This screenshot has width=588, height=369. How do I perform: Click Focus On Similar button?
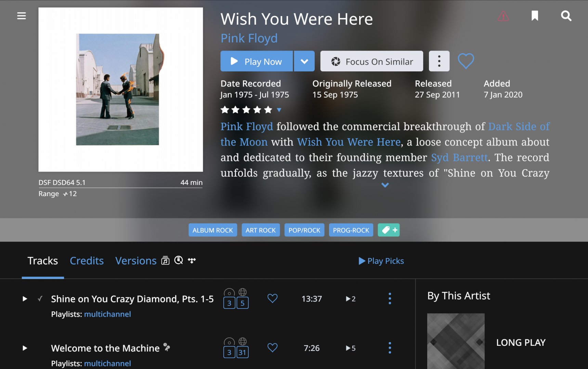pos(372,61)
